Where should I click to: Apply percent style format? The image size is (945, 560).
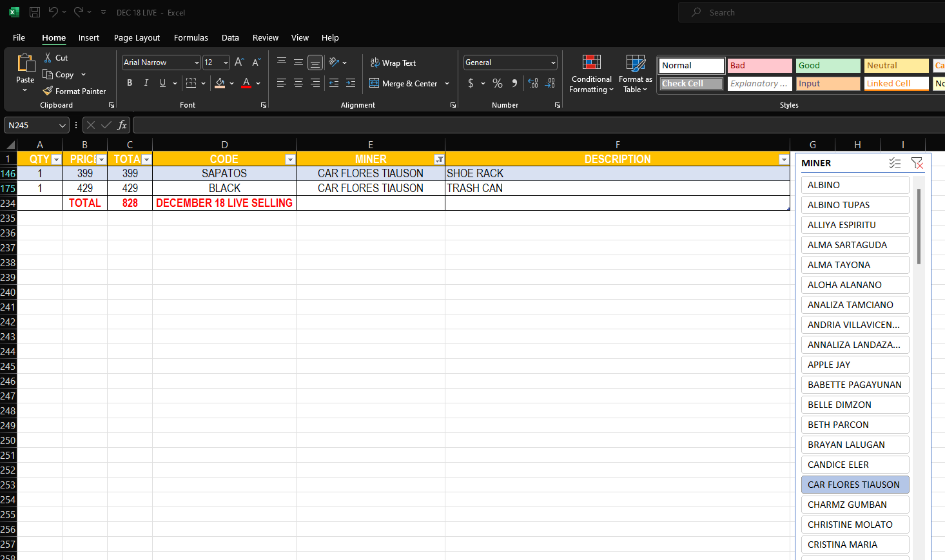(x=498, y=83)
